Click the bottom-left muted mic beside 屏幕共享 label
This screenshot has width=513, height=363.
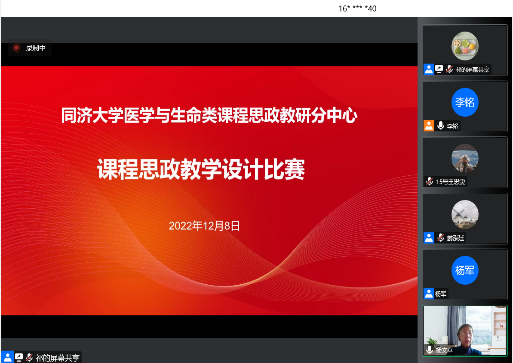tap(29, 357)
